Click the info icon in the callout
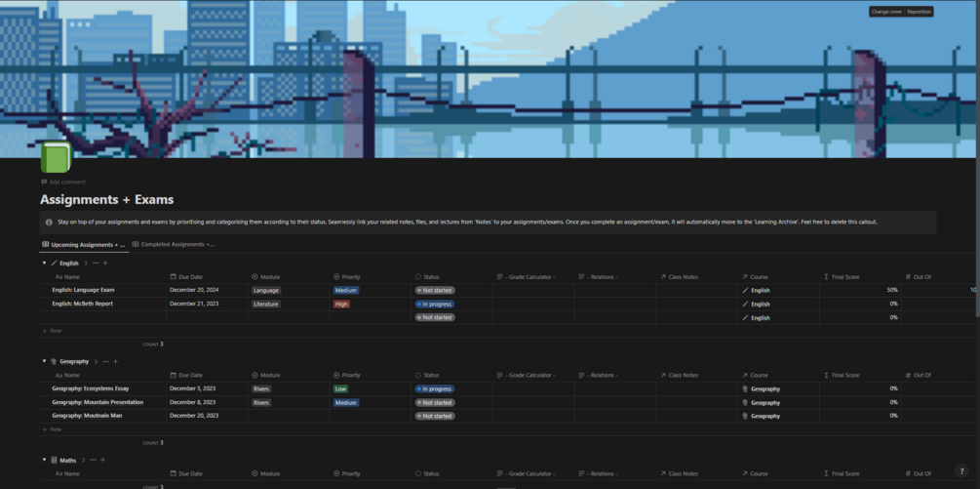The image size is (980, 489). 50,222
